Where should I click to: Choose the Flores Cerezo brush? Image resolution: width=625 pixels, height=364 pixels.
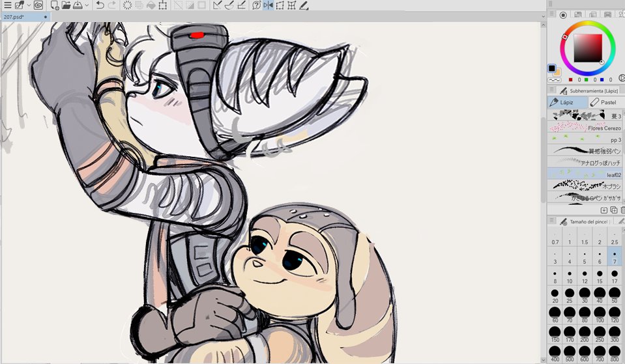coord(585,128)
